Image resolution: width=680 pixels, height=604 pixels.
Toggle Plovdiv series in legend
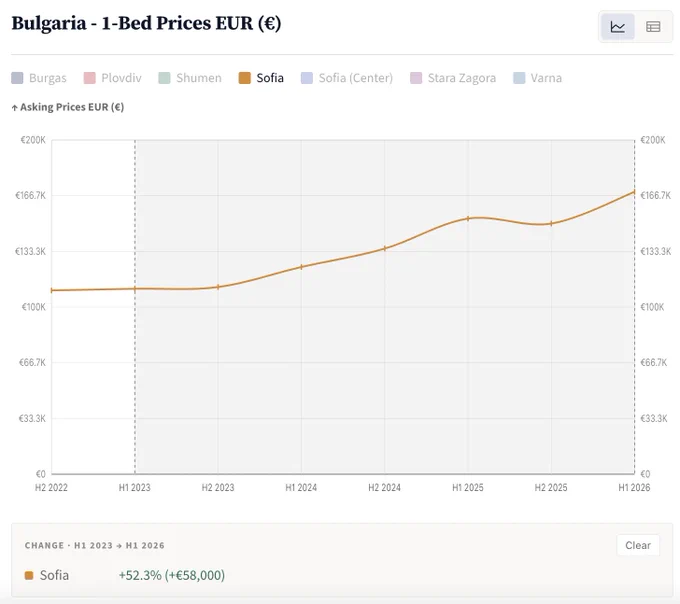point(112,78)
